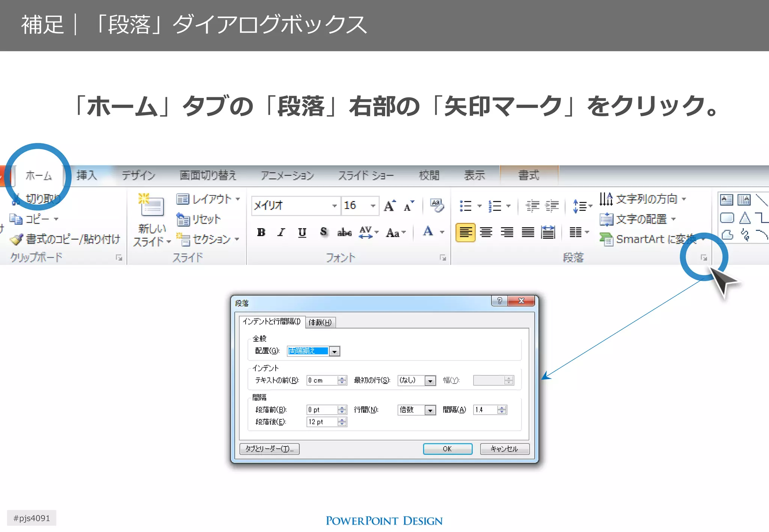The image size is (769, 532).
Task: Click the increase font size icon
Action: point(389,206)
